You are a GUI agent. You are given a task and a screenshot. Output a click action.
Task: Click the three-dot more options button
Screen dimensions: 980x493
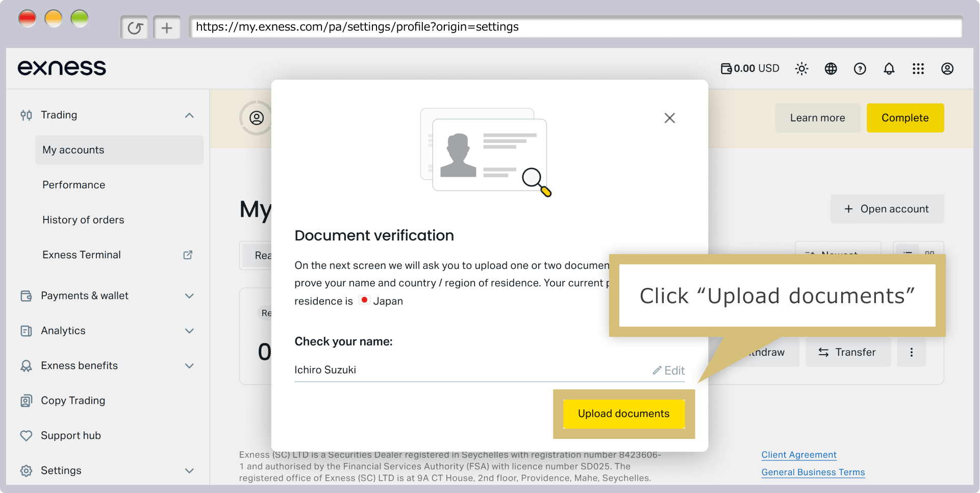pyautogui.click(x=911, y=352)
